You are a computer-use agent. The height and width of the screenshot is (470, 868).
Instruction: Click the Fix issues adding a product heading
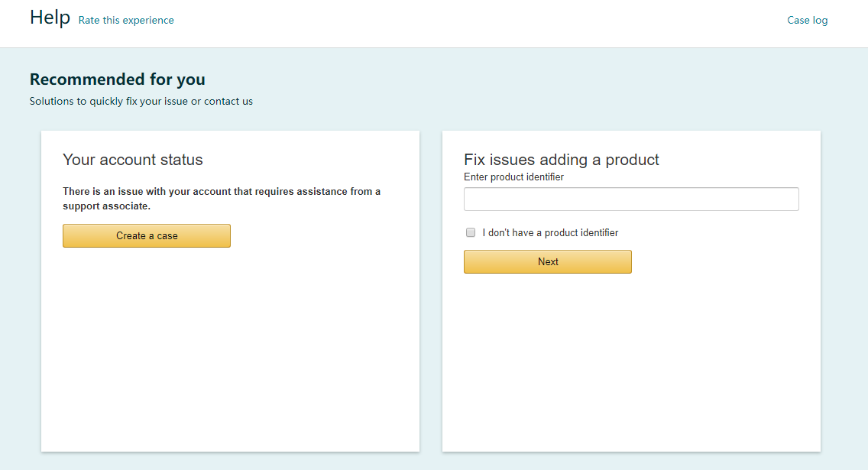[561, 160]
